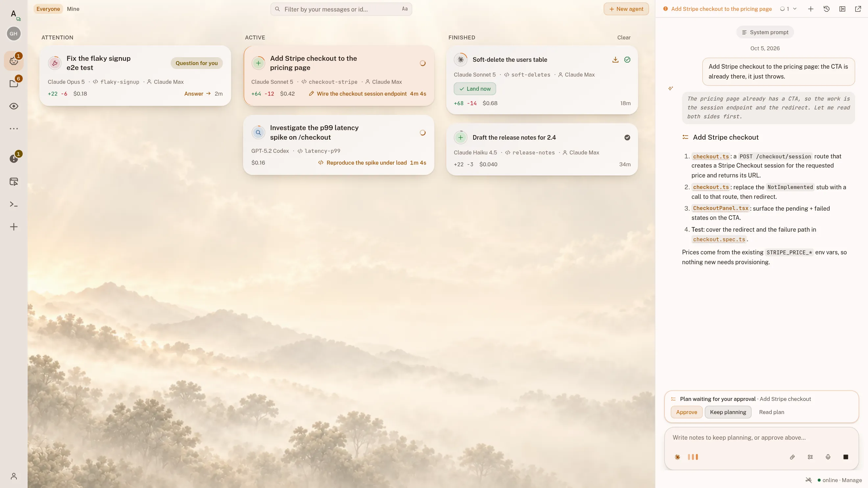Screen dimensions: 868x488
Task: Click the New agent button
Action: point(626,9)
